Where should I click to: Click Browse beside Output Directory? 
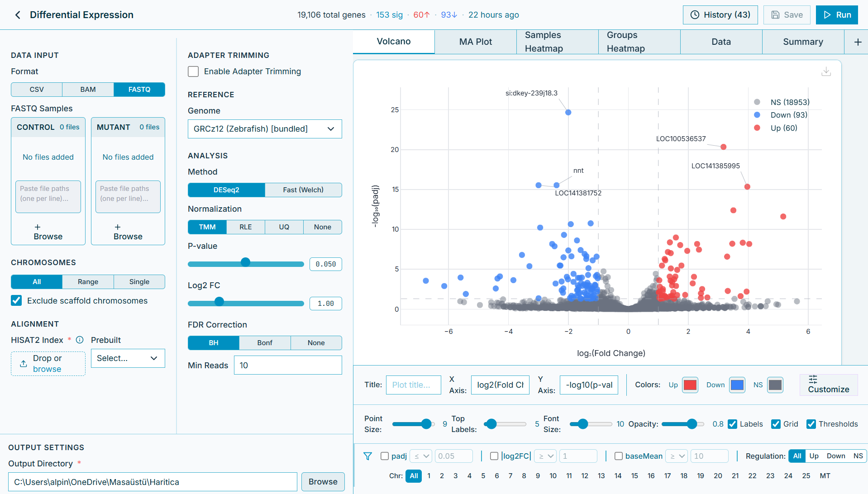pos(323,482)
